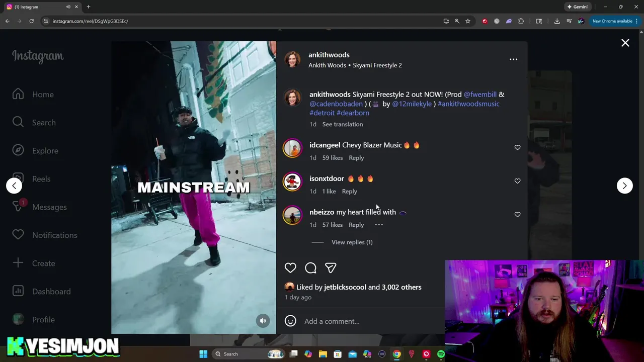Reply to isonxtdoor's comment
644x362 pixels.
point(349,192)
